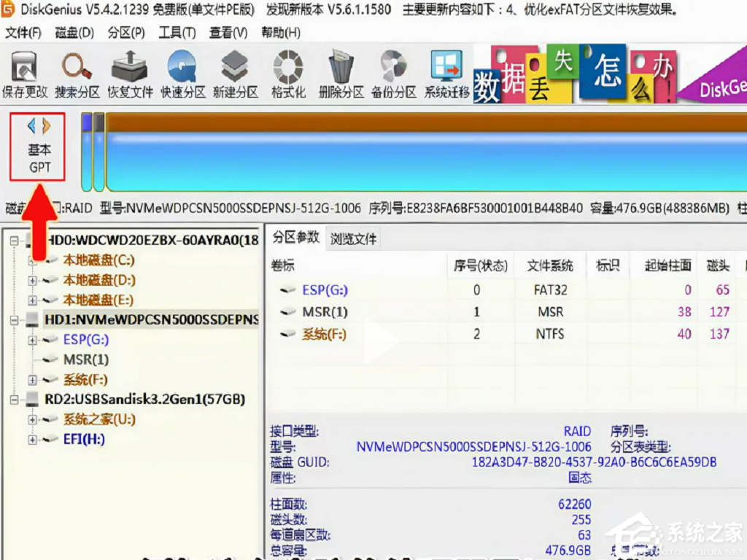
Task: Switch to the 浏览文件 tab
Action: [x=353, y=238]
